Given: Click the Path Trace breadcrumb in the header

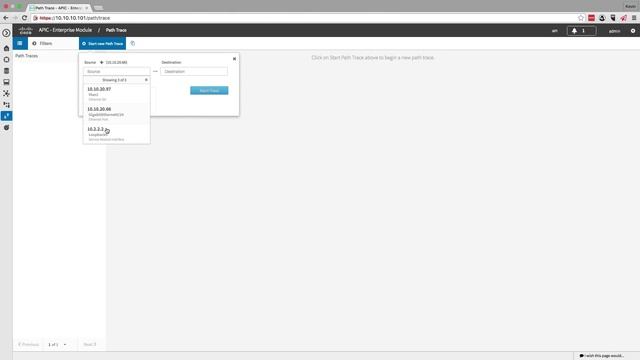Looking at the screenshot, I should [x=116, y=30].
